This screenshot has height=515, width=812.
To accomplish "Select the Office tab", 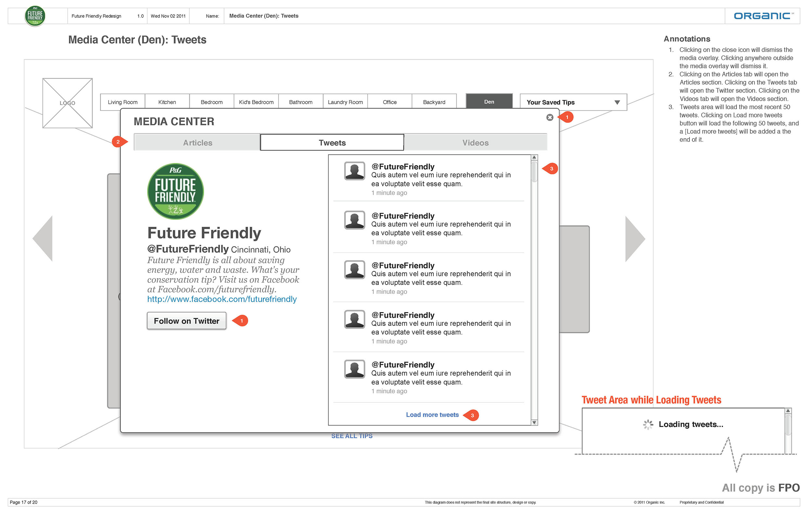I will [390, 102].
